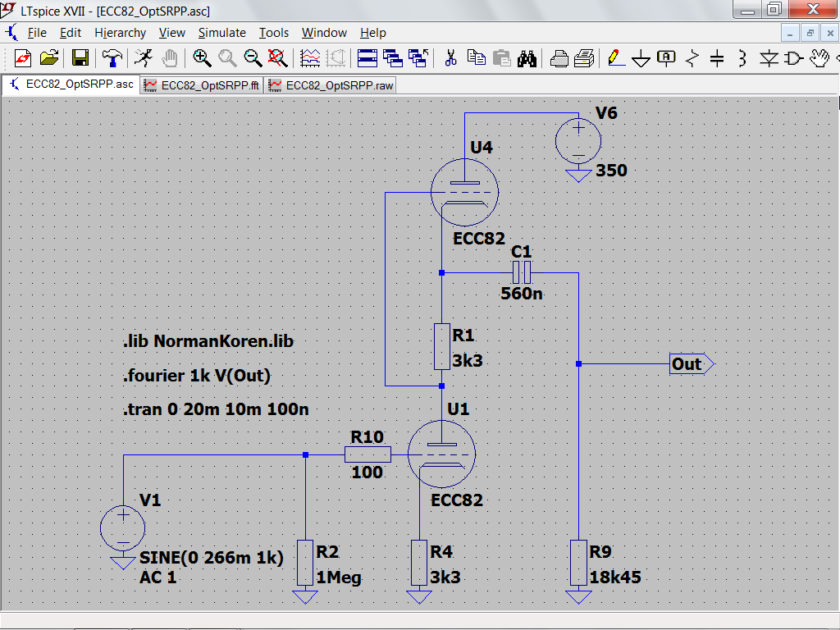
Task: Select the Move hand tool
Action: (x=819, y=58)
